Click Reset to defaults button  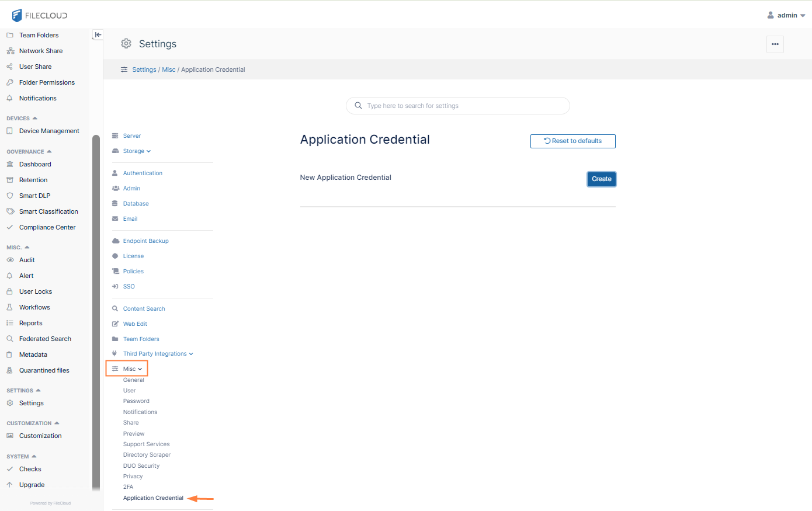click(x=572, y=141)
